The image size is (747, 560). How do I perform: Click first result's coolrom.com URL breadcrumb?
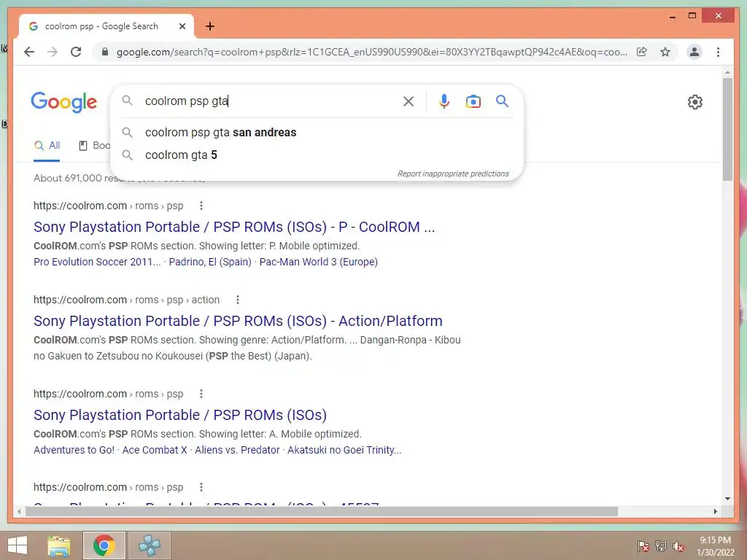coord(108,206)
